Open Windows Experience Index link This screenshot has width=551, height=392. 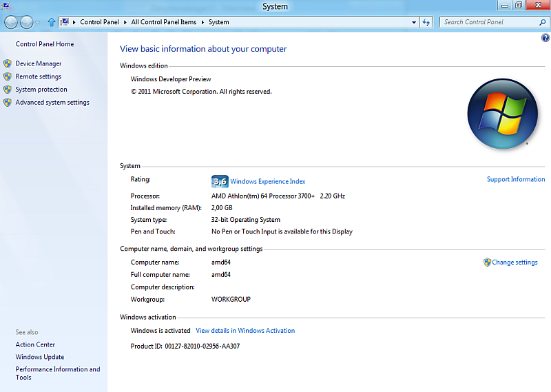[x=268, y=181]
